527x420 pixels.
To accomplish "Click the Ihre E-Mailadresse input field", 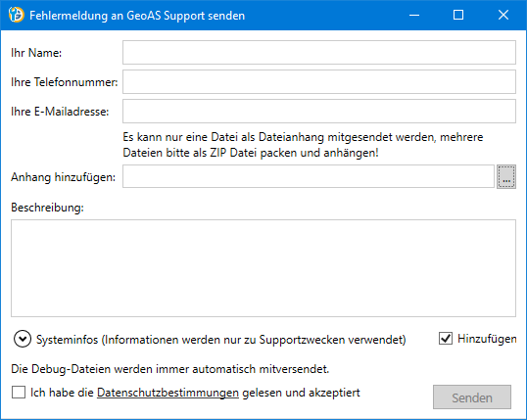I will (319, 111).
